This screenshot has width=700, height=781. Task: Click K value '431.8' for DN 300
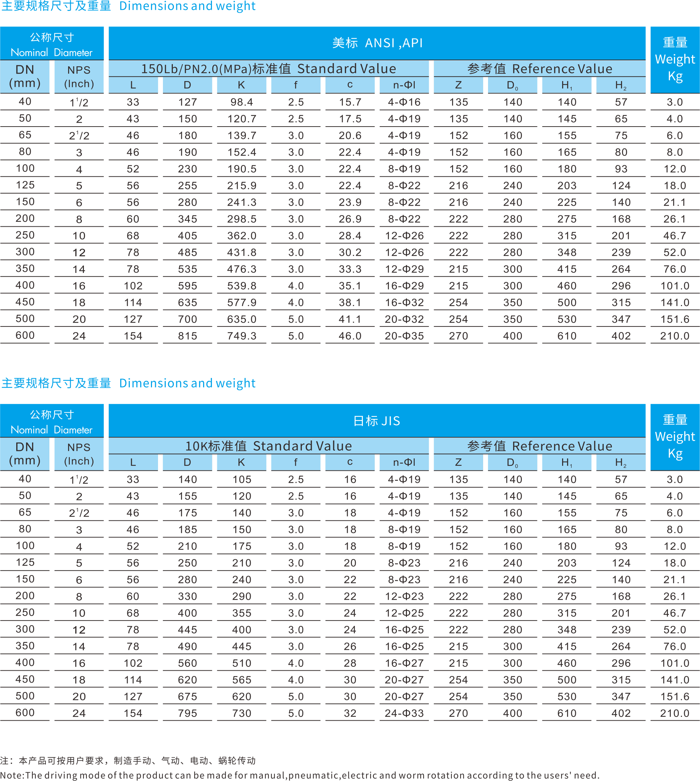tap(242, 253)
